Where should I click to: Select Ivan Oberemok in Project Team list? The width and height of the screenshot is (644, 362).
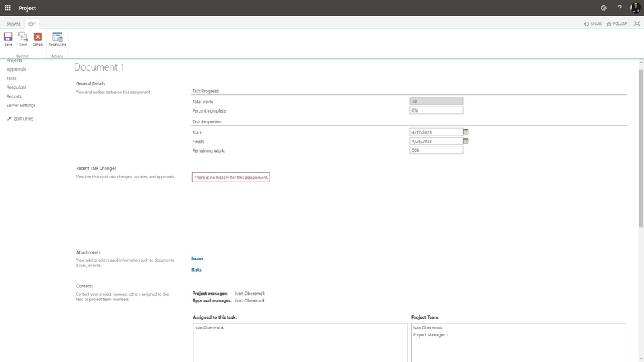tap(428, 327)
